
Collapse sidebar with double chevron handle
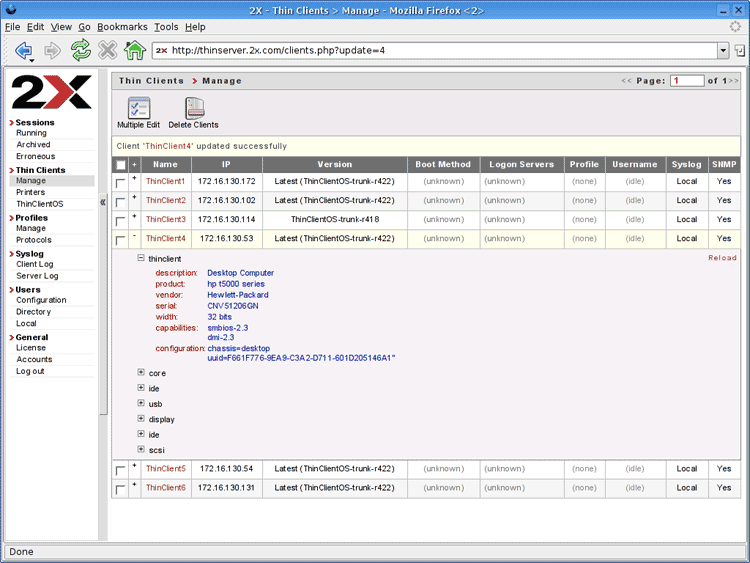click(103, 202)
